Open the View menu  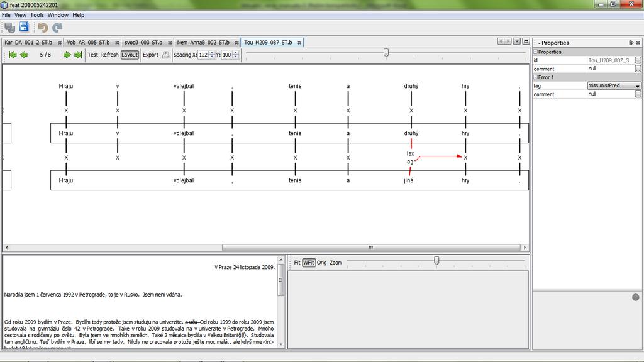[x=21, y=15]
